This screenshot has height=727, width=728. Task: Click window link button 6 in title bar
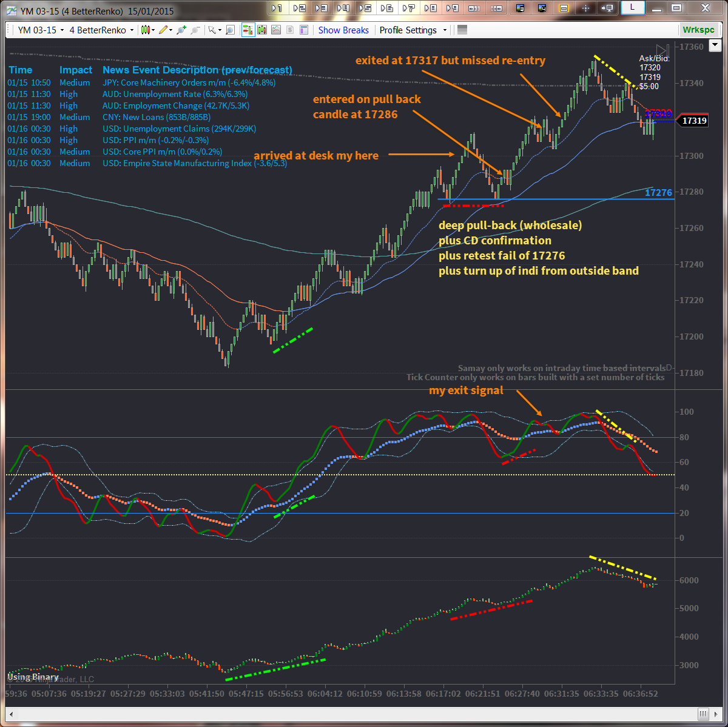pos(386,8)
